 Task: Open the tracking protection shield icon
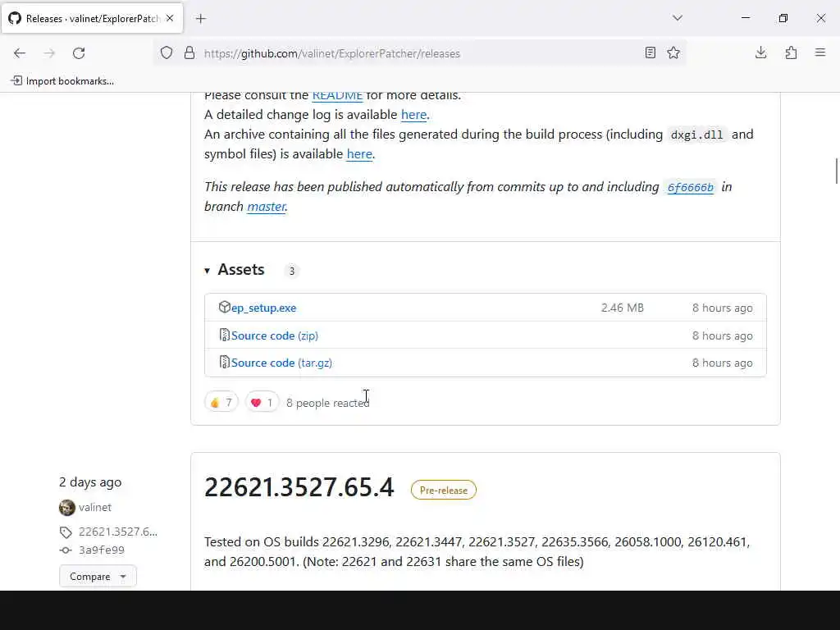coord(167,53)
